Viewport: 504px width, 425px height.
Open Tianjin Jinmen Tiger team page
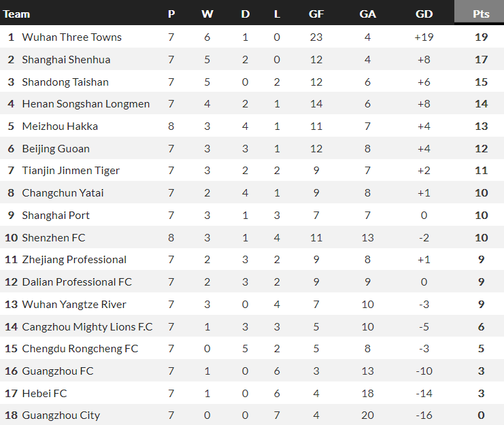(71, 171)
